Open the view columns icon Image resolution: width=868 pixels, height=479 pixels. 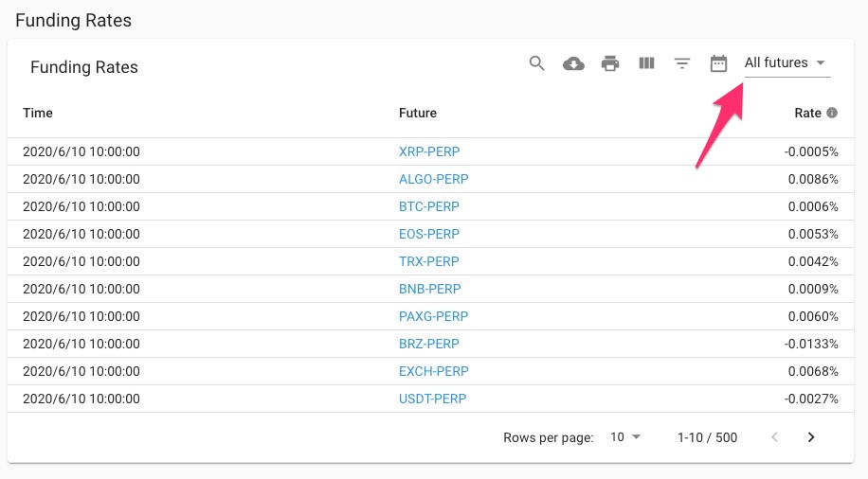[646, 63]
